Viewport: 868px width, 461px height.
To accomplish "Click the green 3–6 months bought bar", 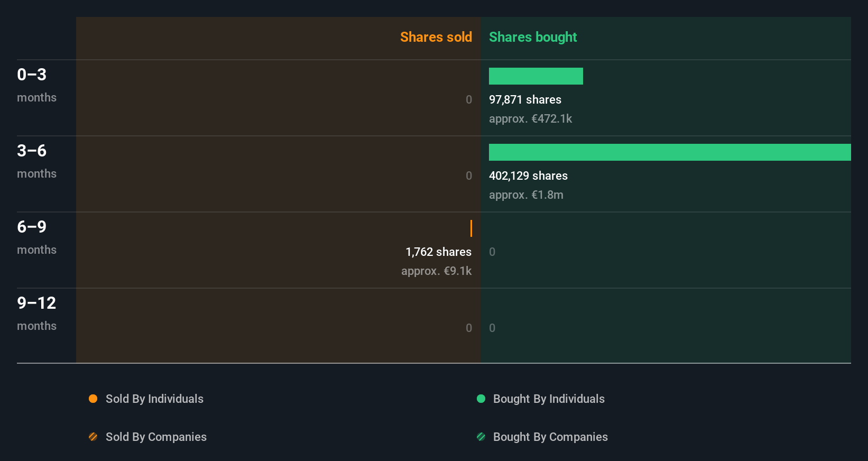I will coord(670,152).
